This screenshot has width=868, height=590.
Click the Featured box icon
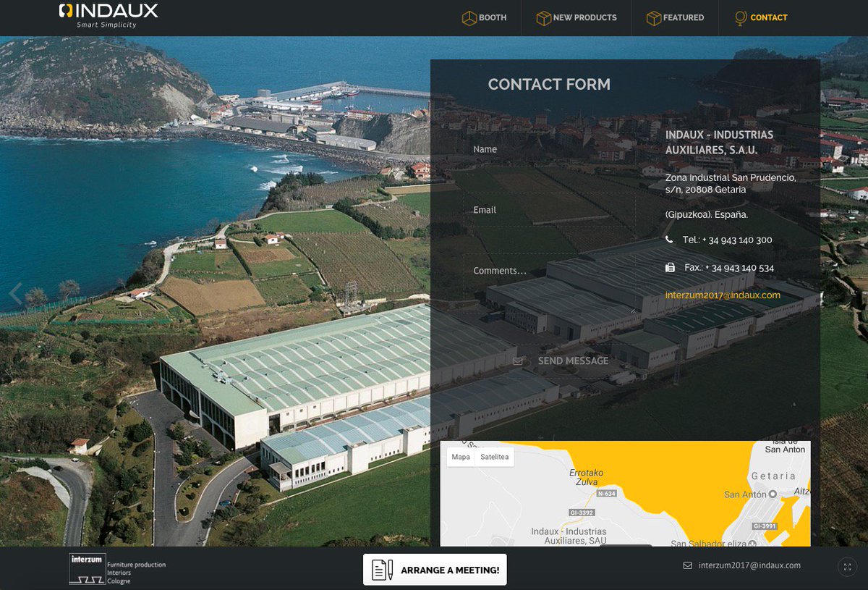point(653,18)
